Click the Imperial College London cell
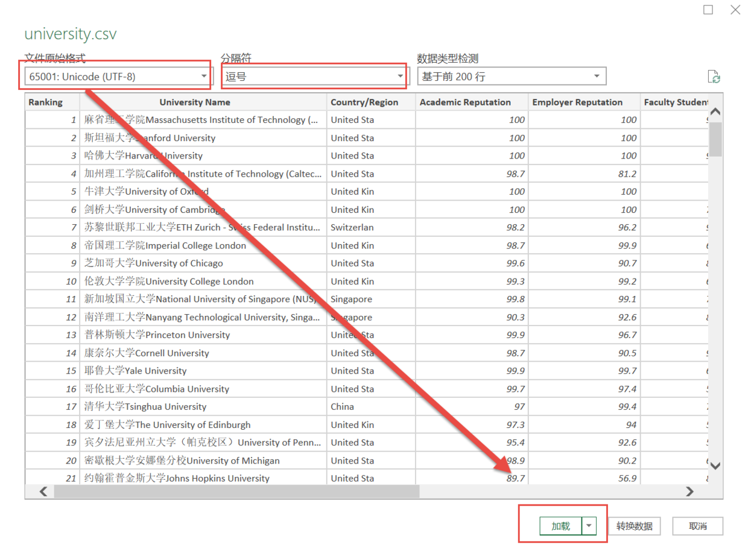 (x=203, y=245)
